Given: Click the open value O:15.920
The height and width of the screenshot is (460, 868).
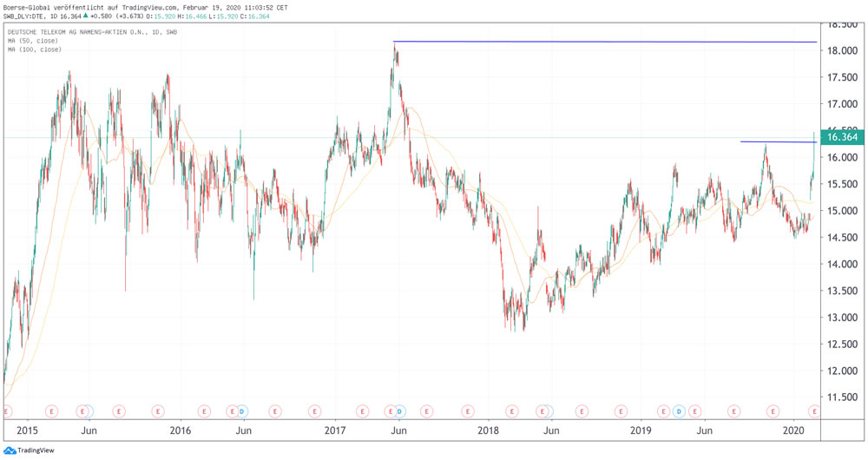Looking at the screenshot, I should (161, 16).
